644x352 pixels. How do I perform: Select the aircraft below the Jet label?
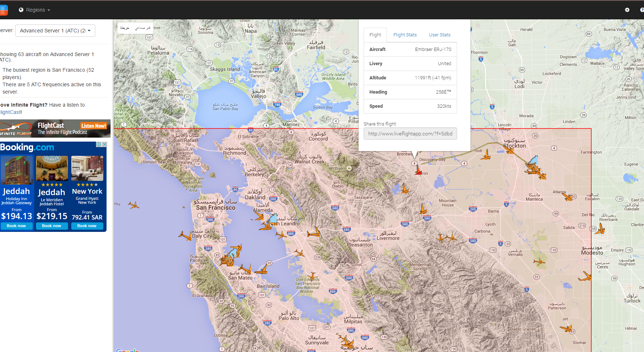tap(567, 329)
